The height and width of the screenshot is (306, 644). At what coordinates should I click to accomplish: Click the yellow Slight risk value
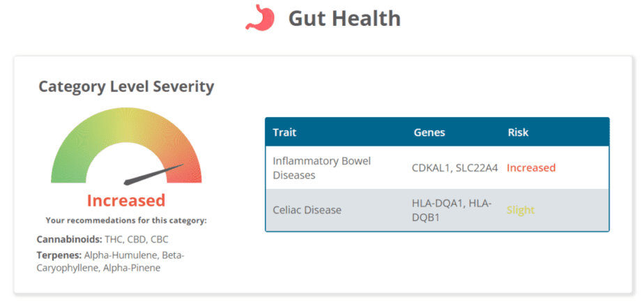tap(521, 211)
